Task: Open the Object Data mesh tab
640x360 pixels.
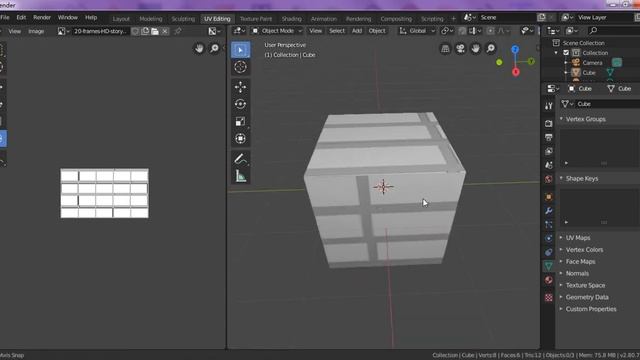Action: click(x=549, y=266)
